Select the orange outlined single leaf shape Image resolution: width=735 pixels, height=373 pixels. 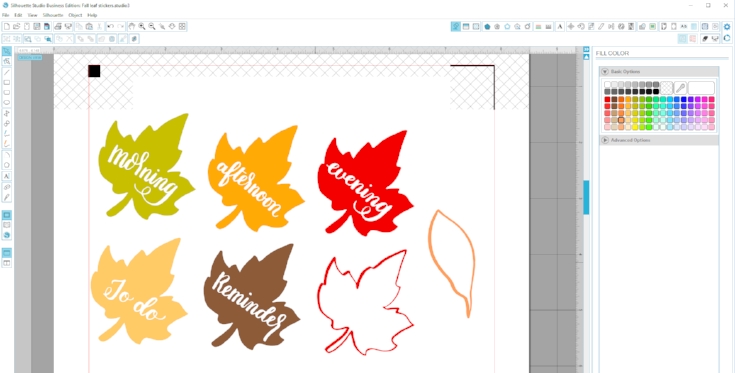(x=452, y=264)
